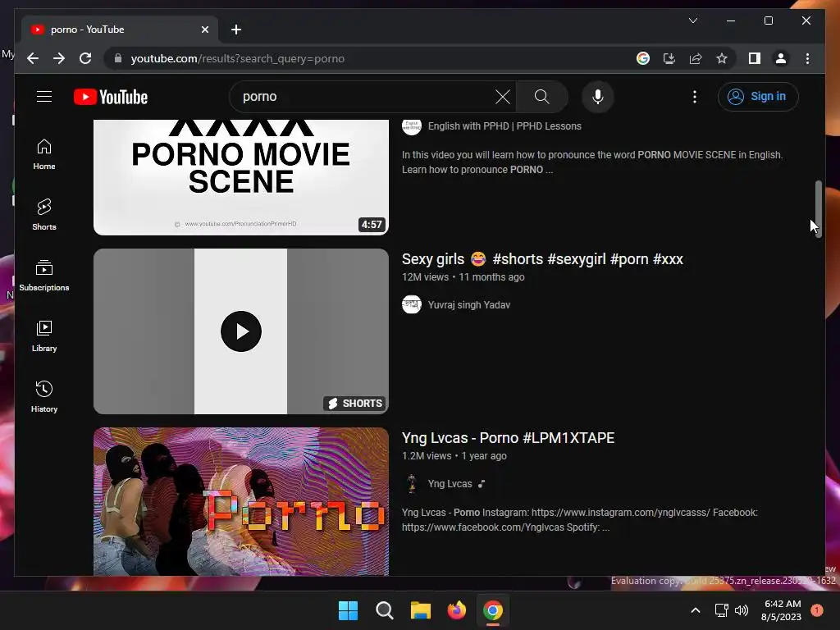Image resolution: width=840 pixels, height=630 pixels.
Task: Go to Home in the sidebar
Action: [x=44, y=154]
